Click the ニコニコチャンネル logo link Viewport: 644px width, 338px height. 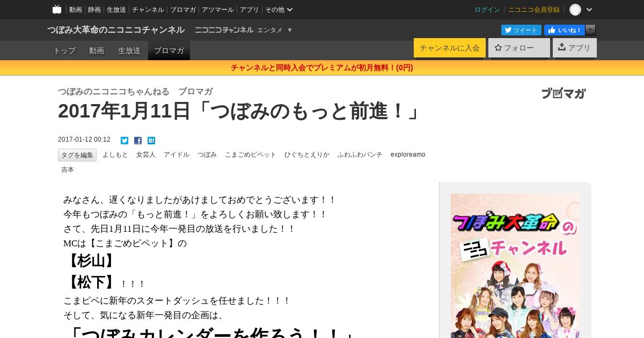224,30
